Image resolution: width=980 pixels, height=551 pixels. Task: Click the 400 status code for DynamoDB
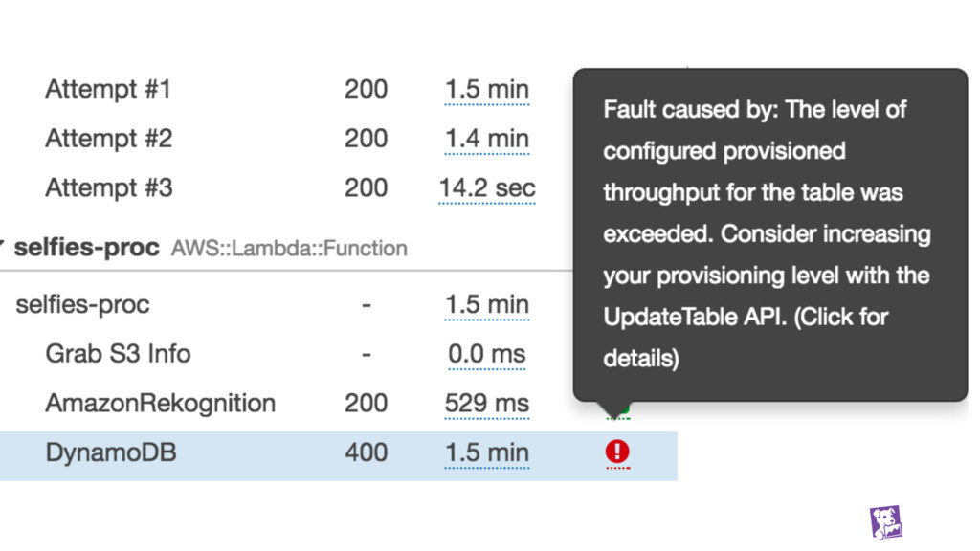click(x=366, y=452)
